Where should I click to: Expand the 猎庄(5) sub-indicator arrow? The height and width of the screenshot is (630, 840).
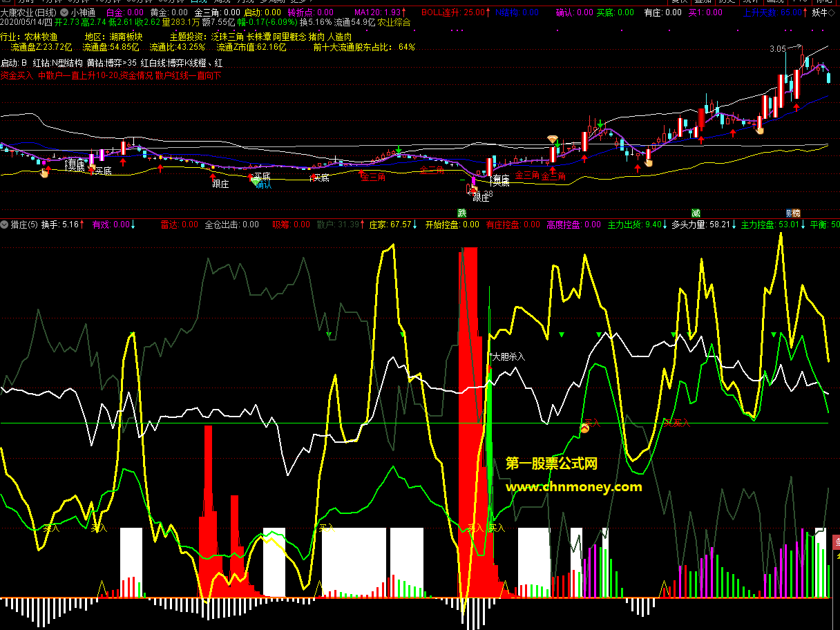click(x=4, y=225)
